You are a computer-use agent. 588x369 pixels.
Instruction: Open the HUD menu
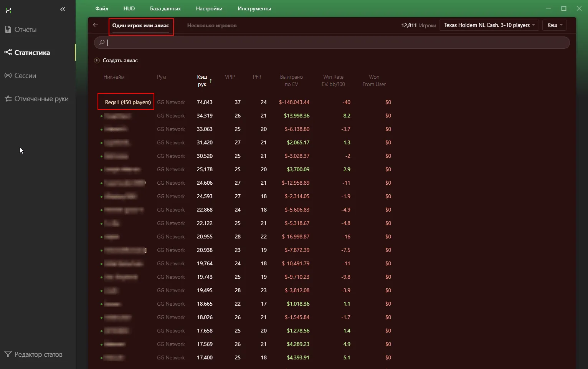pyautogui.click(x=129, y=8)
